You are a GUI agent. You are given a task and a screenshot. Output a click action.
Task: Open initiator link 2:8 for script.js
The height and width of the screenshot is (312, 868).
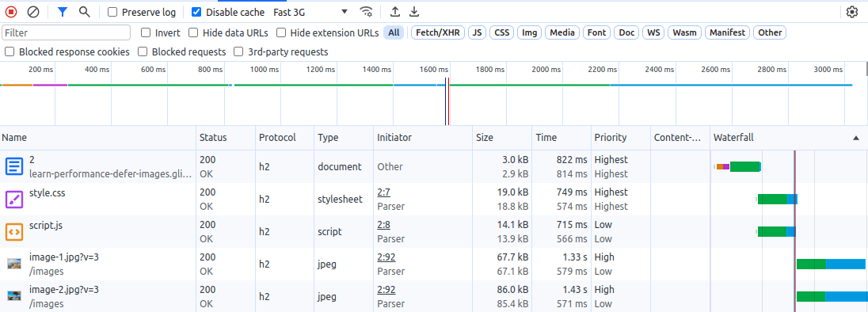[x=383, y=225]
